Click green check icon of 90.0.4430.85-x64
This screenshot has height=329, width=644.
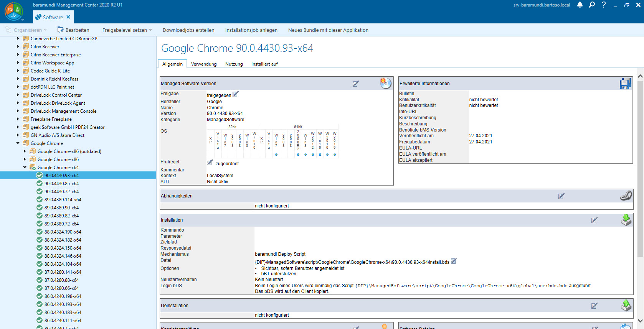40,183
